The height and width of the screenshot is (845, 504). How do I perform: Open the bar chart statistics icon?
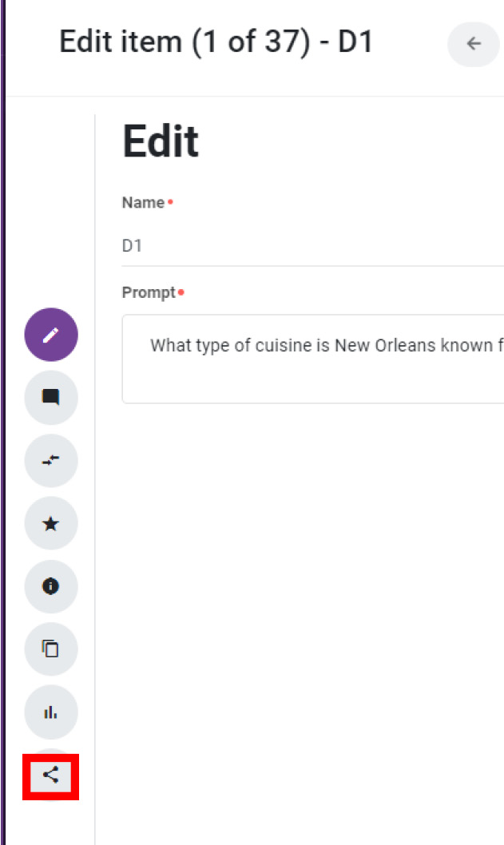tap(51, 712)
